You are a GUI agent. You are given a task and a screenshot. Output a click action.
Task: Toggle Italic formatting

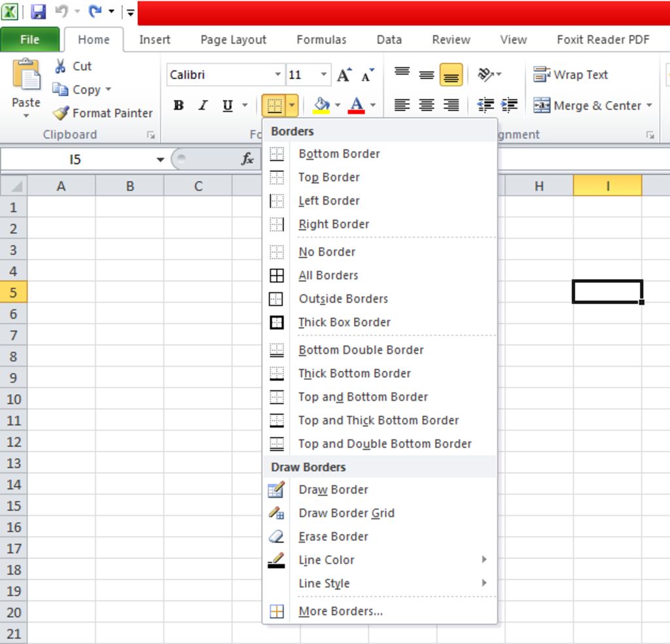[203, 105]
